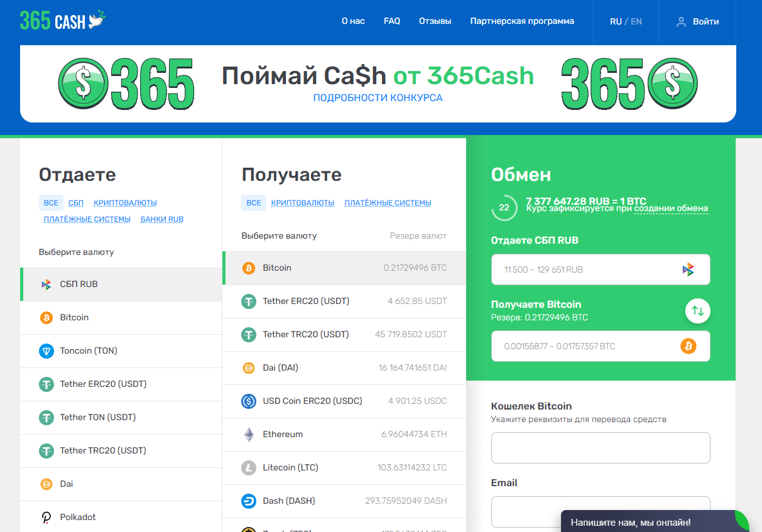Click the Dash (DASH) icon

click(x=249, y=501)
